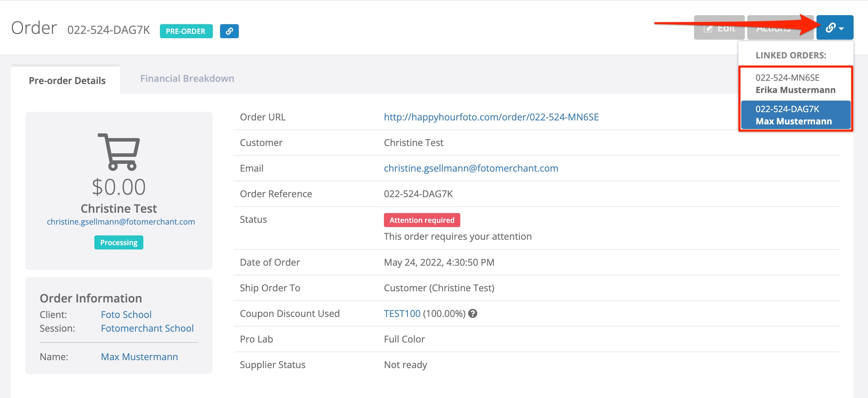
Task: Click the Edit button
Action: point(719,27)
